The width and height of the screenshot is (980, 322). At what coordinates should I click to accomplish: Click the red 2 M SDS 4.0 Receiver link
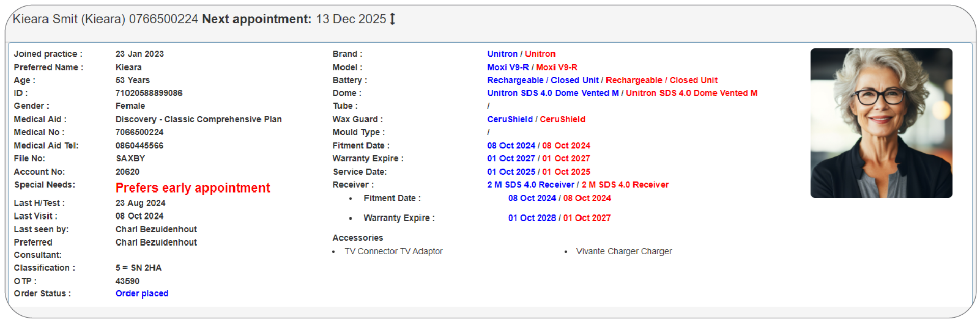(625, 185)
